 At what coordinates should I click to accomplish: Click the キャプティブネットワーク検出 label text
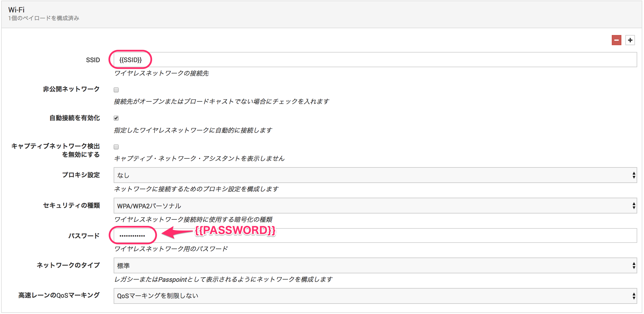(x=56, y=146)
